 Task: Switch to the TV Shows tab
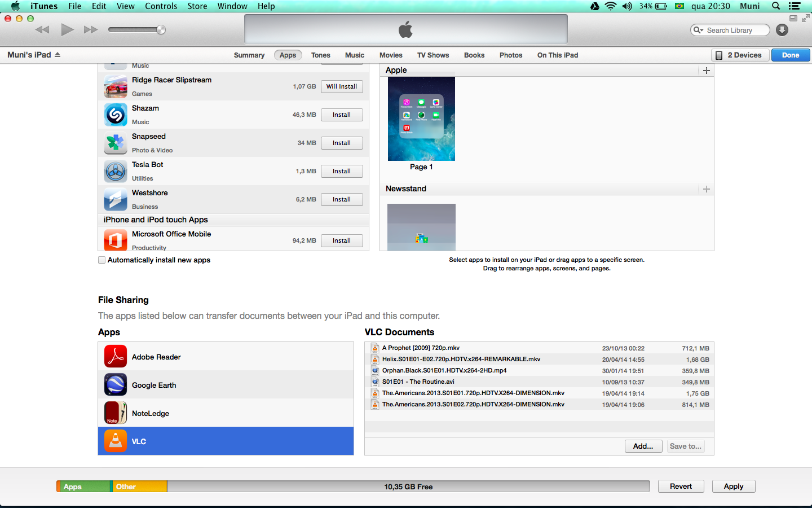433,55
